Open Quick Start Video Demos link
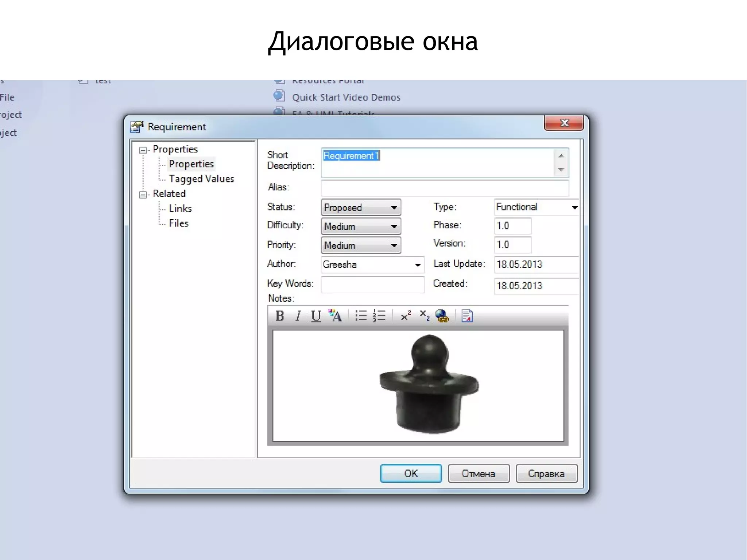 346,97
